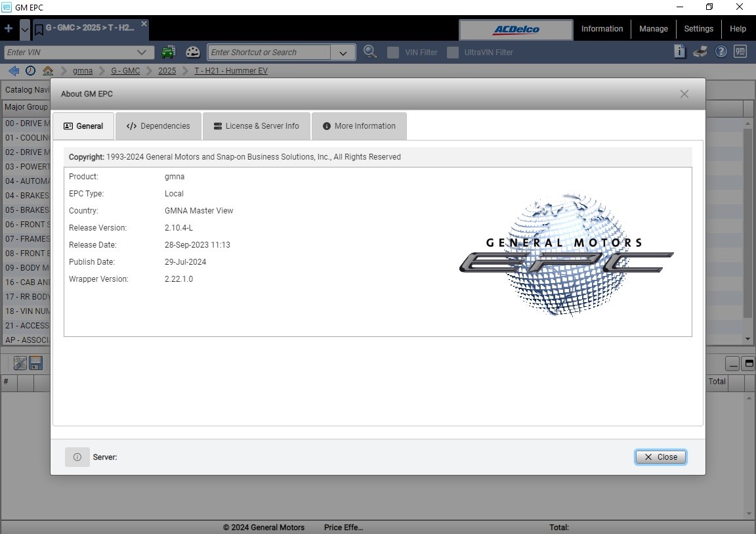756x534 pixels.
Task: Click the minimize panel button at lower right
Action: 732,364
